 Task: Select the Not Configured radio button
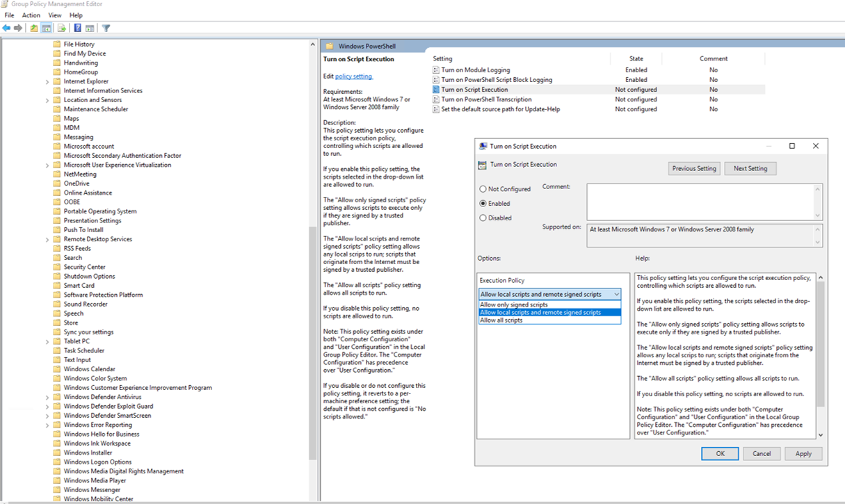point(483,189)
